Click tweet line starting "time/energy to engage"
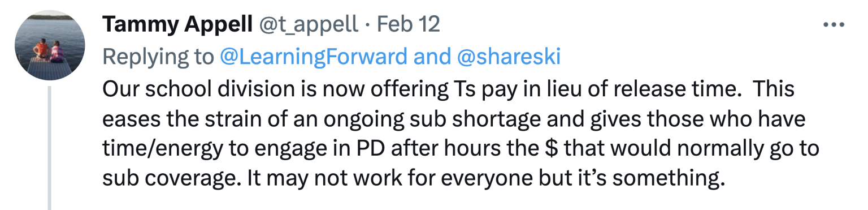Viewport: 868px width, 210px height. 461,149
